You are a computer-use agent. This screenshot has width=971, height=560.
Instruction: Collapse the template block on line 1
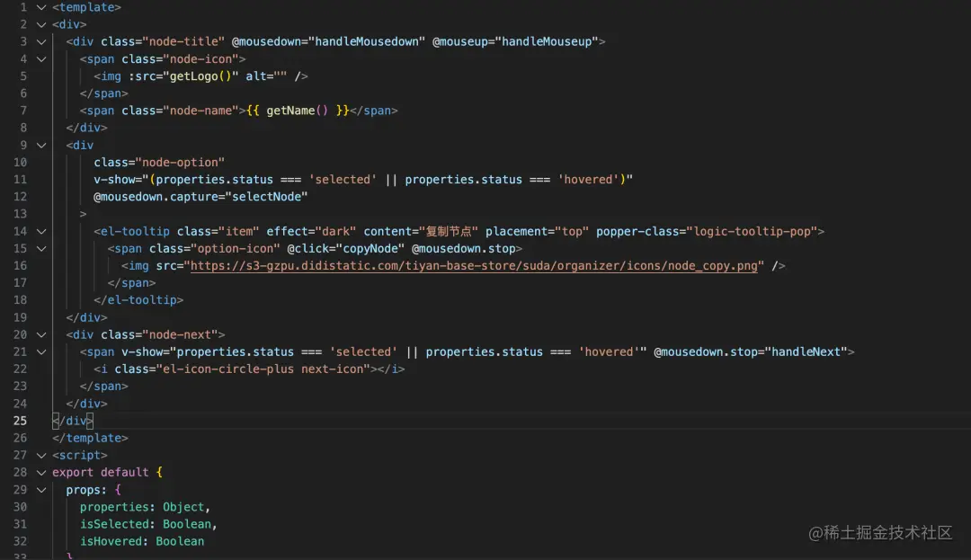(41, 7)
